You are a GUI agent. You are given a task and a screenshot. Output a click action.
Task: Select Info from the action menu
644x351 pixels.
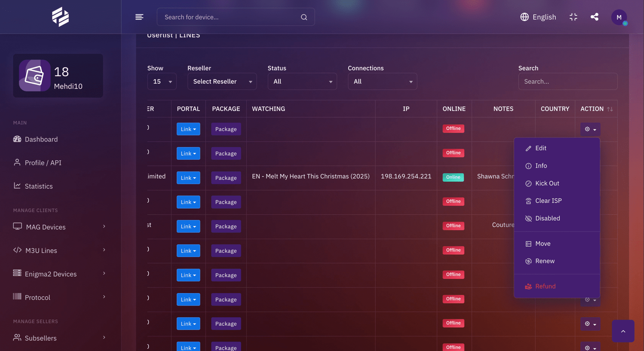click(x=557, y=166)
